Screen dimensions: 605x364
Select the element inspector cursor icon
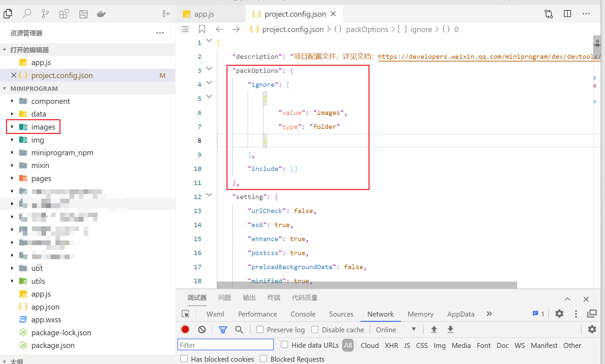pyautogui.click(x=185, y=314)
